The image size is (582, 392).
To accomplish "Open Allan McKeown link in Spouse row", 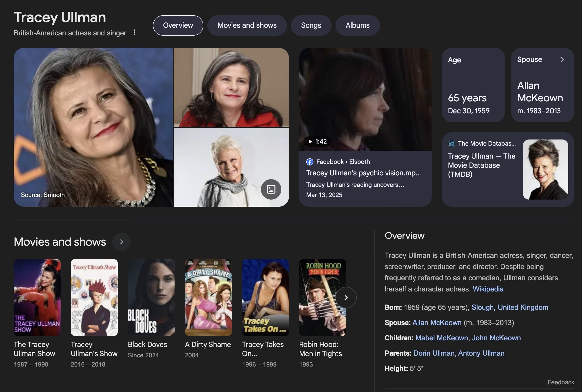I will point(437,323).
